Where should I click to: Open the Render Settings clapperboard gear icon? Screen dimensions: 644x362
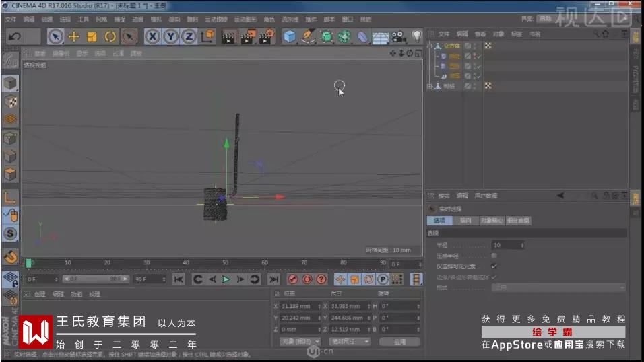(267, 36)
